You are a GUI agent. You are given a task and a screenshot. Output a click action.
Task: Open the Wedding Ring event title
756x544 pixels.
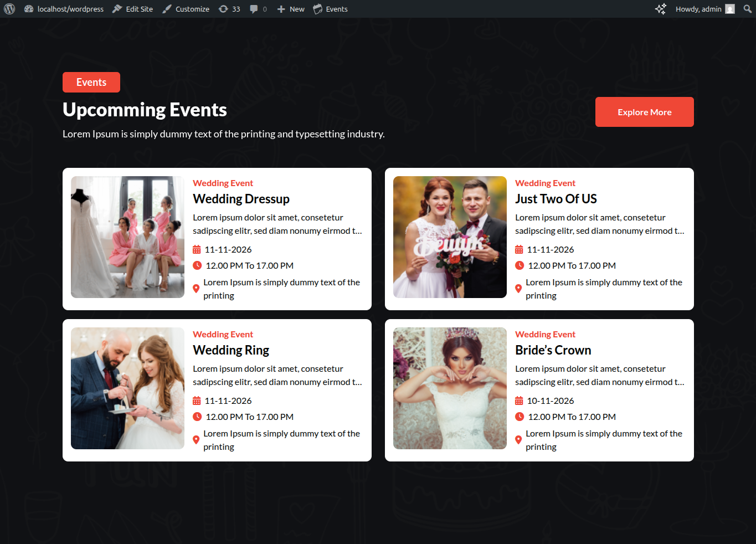point(231,350)
